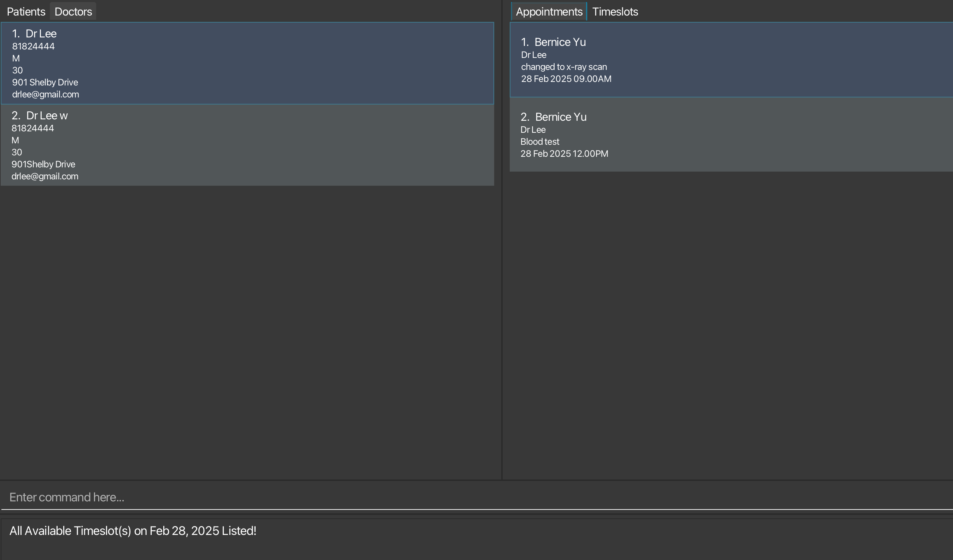Image resolution: width=953 pixels, height=560 pixels.
Task: Click the phone number under Dr Lee w
Action: 33,129
